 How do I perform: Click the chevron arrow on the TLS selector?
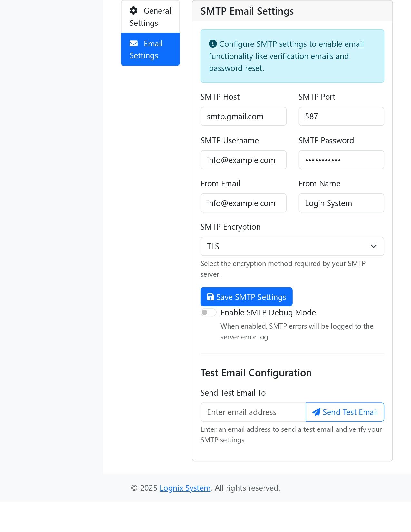(x=374, y=246)
